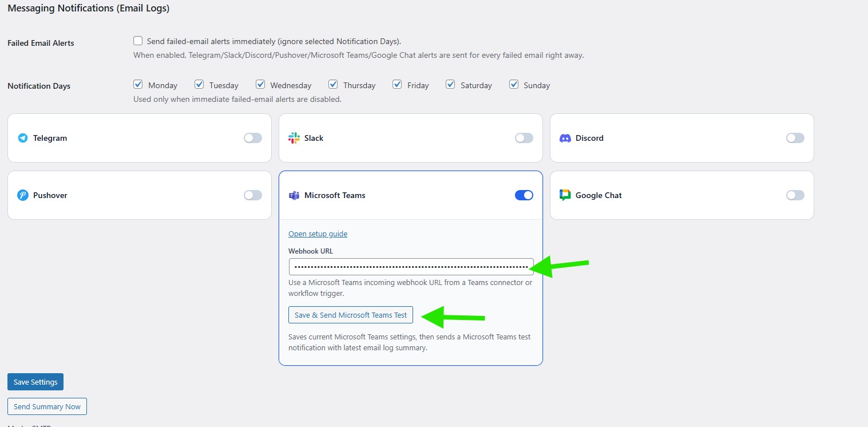Click the Pushover logo icon
Screen dimensions: 868x427
tap(23, 195)
